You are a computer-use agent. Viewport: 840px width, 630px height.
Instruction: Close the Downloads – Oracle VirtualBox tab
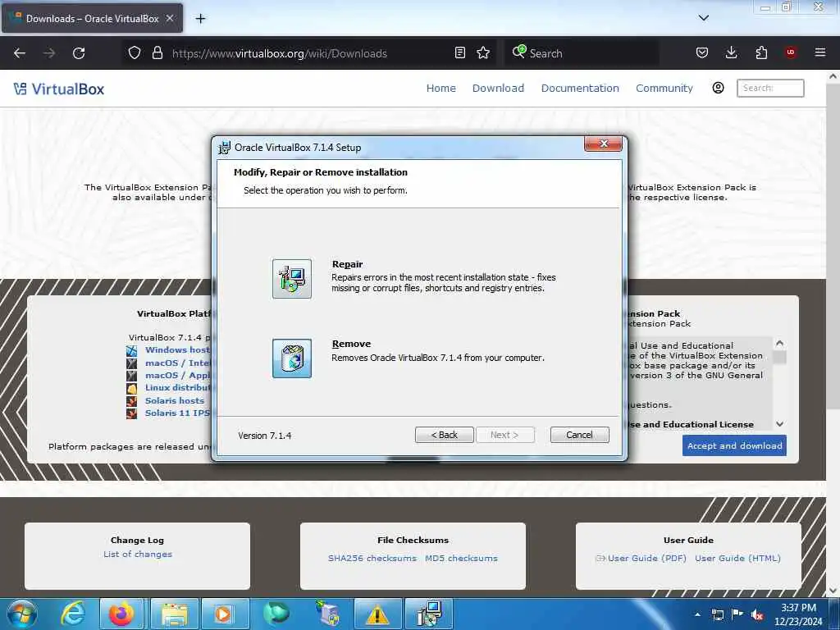tap(170, 18)
